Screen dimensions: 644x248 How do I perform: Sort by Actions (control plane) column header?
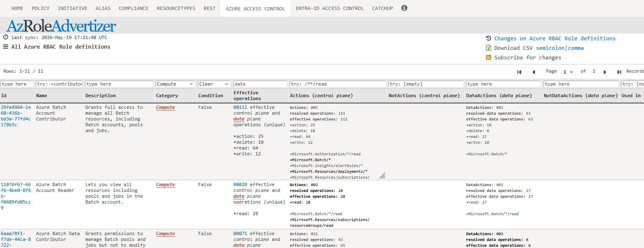[x=321, y=96]
